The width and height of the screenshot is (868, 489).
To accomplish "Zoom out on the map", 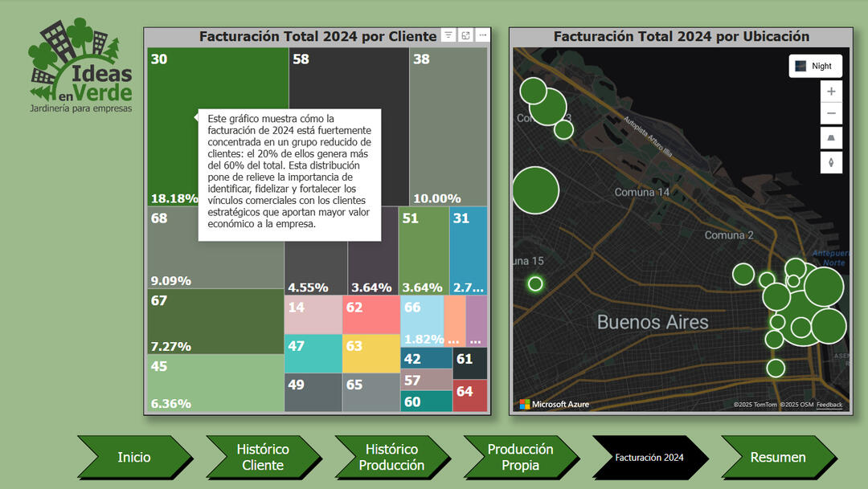I will pos(831,113).
